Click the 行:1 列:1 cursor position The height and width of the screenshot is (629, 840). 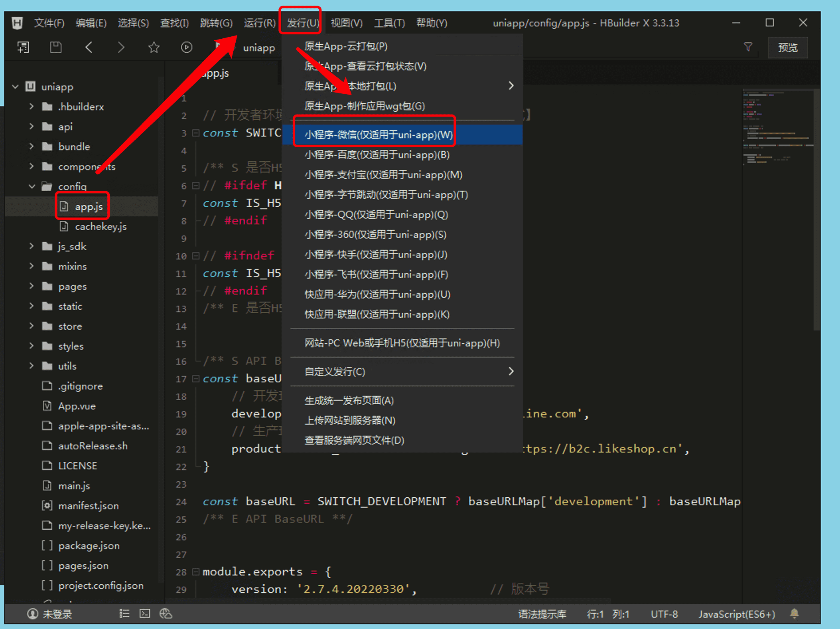tap(608, 614)
